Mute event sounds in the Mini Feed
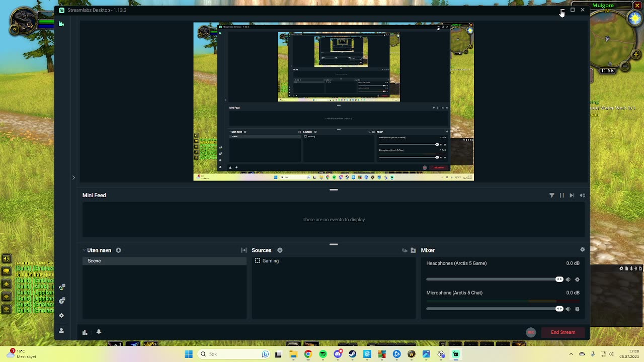The width and height of the screenshot is (644, 362). [x=582, y=195]
